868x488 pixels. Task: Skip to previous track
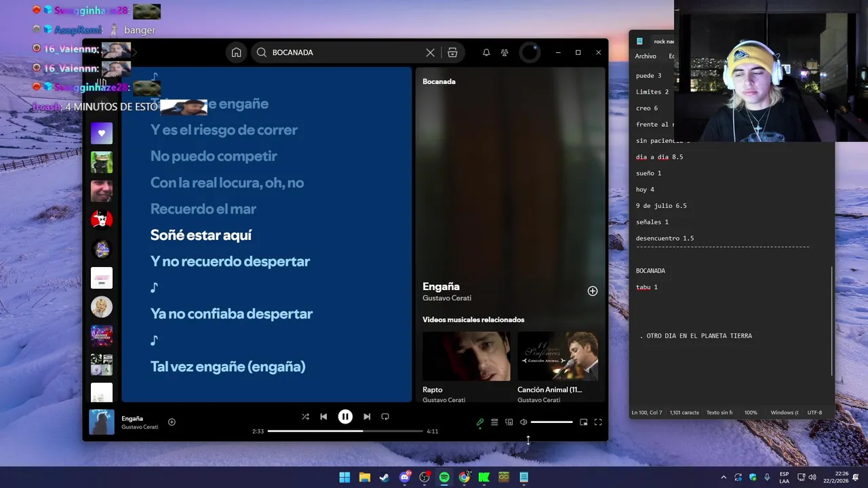coord(323,417)
